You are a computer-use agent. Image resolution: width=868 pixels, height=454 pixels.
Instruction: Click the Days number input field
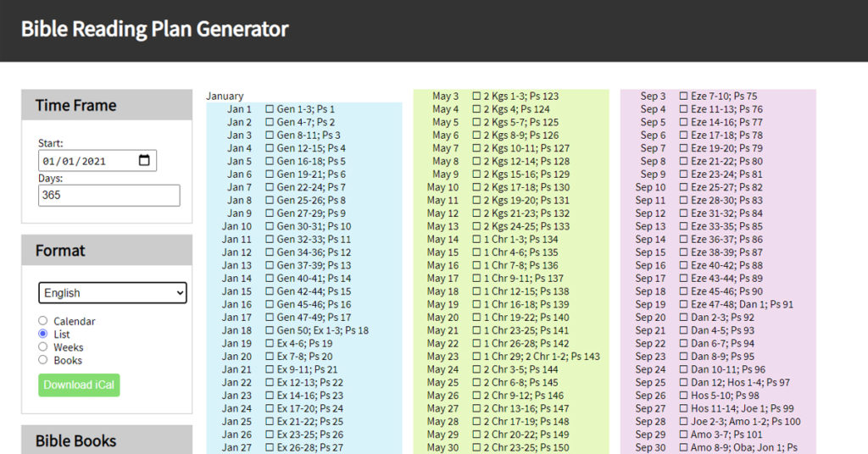point(108,196)
